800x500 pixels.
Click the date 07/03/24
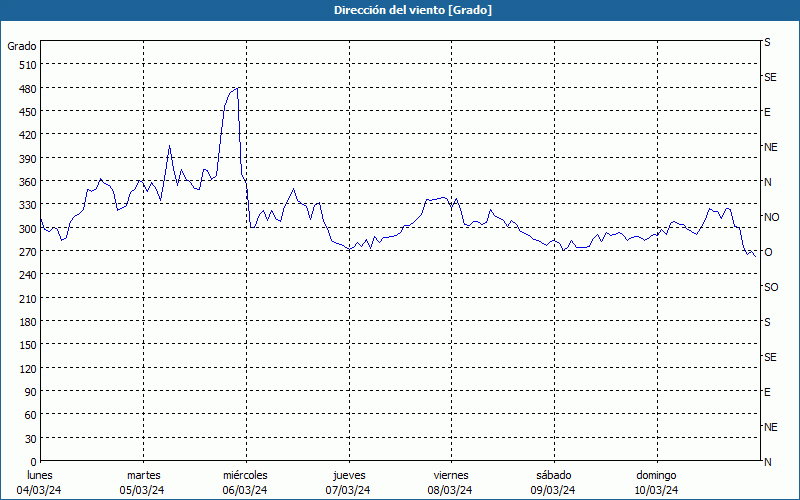click(x=348, y=490)
